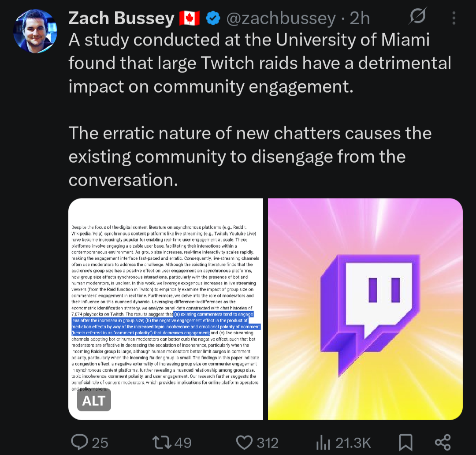Viewport: 476px width, 455px height.
Task: Repost the tweet via retweet icon
Action: tap(162, 442)
